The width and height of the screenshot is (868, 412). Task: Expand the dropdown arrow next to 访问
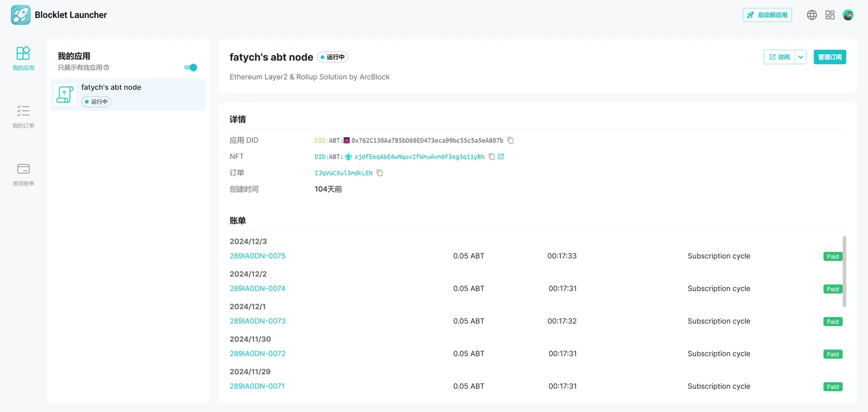pyautogui.click(x=801, y=57)
